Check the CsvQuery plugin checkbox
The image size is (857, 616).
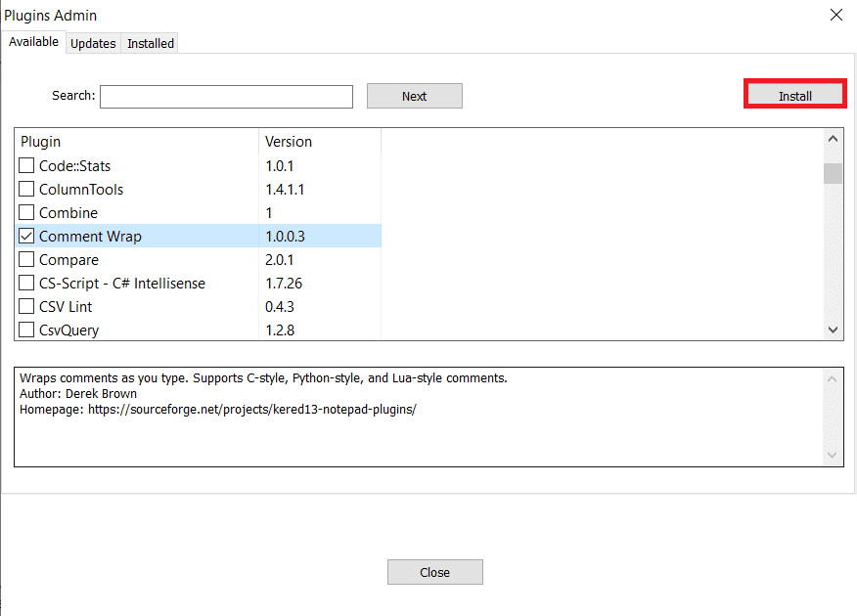pyautogui.click(x=25, y=330)
